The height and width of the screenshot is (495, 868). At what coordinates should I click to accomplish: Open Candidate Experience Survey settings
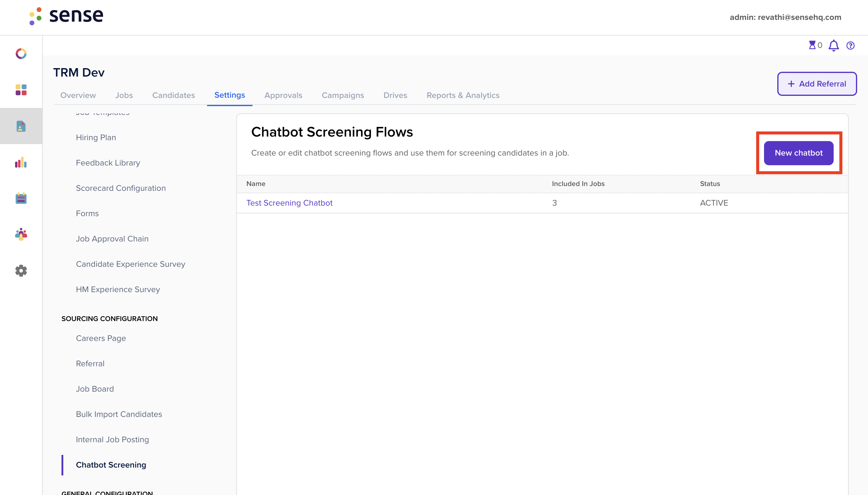click(131, 264)
